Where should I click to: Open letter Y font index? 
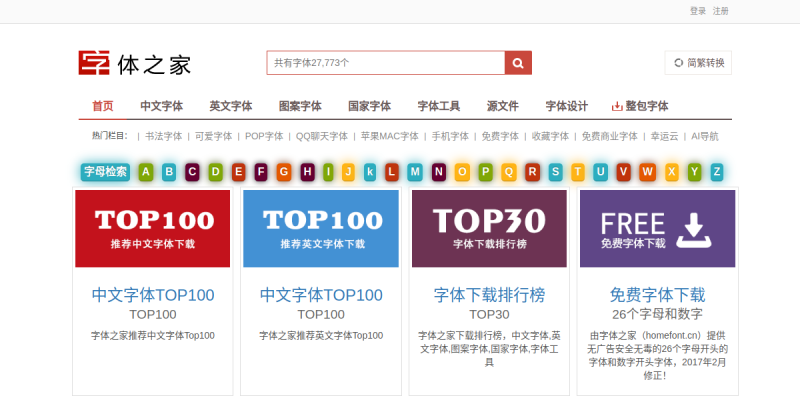[694, 172]
